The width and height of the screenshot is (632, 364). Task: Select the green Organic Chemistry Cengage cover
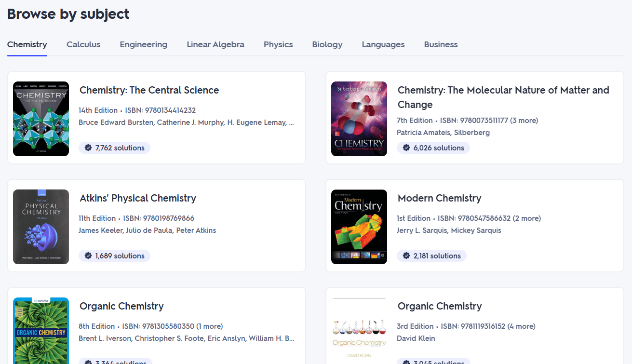point(41,331)
